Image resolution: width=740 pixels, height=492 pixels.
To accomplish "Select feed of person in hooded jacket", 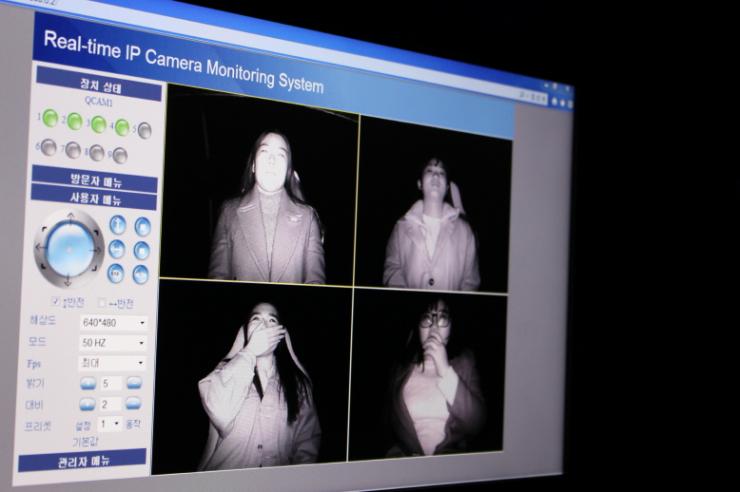I will coord(434,204).
